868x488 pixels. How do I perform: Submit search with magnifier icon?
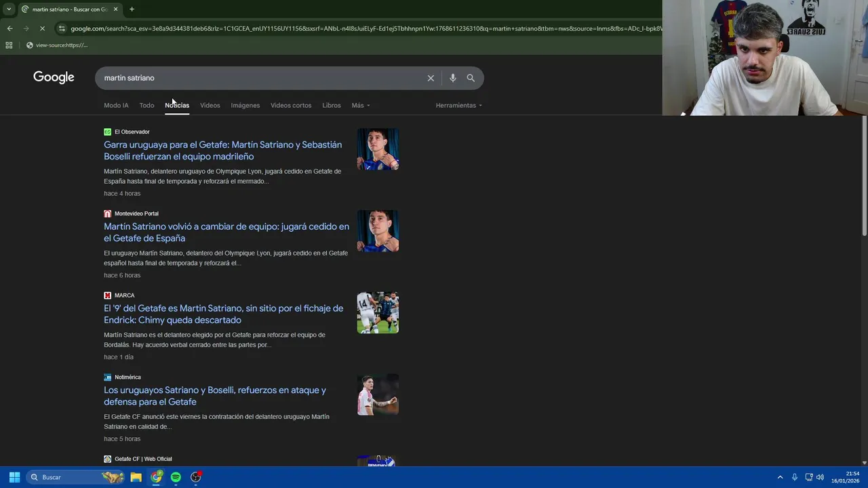[471, 78]
